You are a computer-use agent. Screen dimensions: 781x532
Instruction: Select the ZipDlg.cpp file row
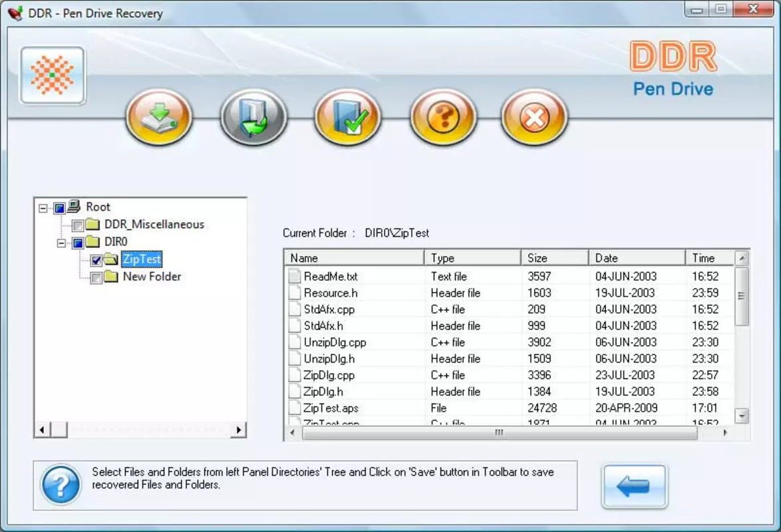pos(509,375)
